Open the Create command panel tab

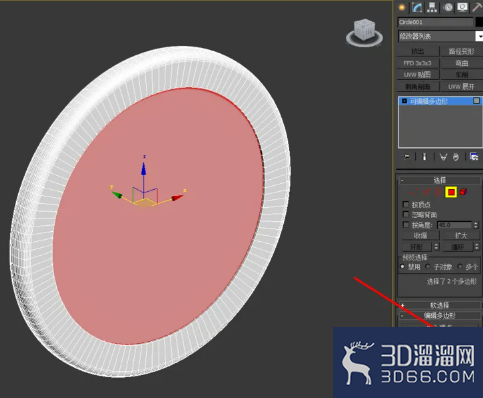[x=402, y=7]
